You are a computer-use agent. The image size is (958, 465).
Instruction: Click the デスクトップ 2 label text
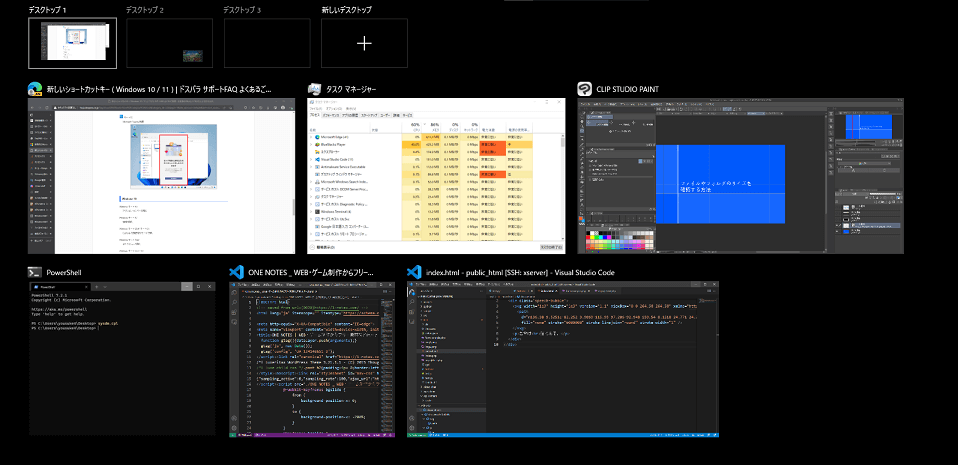(145, 10)
